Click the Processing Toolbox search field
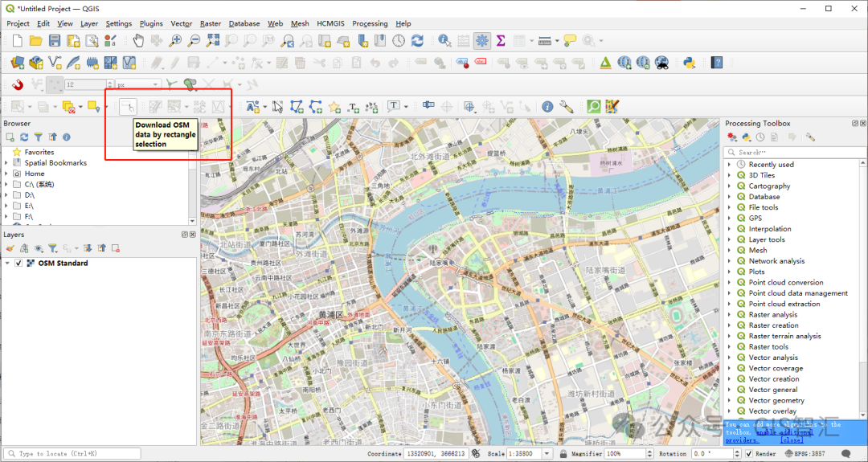 [792, 152]
